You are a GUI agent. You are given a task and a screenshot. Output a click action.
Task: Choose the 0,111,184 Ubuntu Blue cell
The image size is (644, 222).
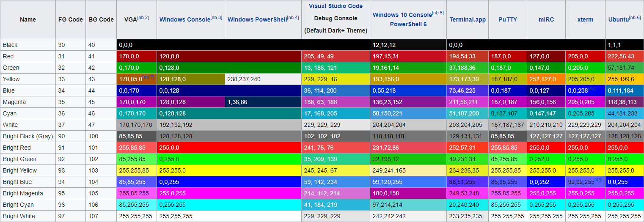point(625,90)
